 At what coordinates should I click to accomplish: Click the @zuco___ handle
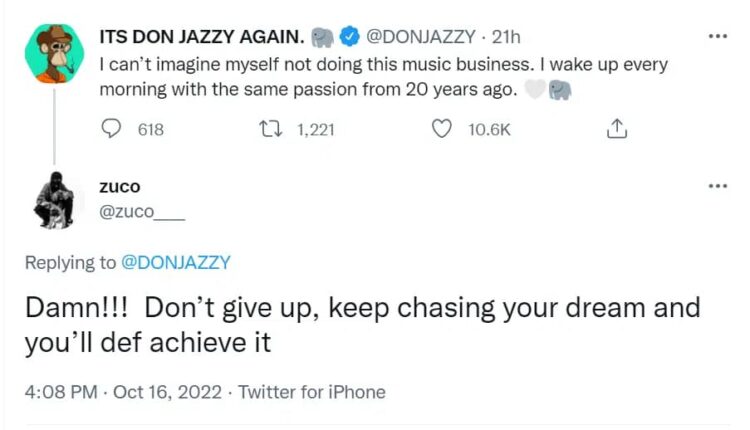(x=142, y=211)
